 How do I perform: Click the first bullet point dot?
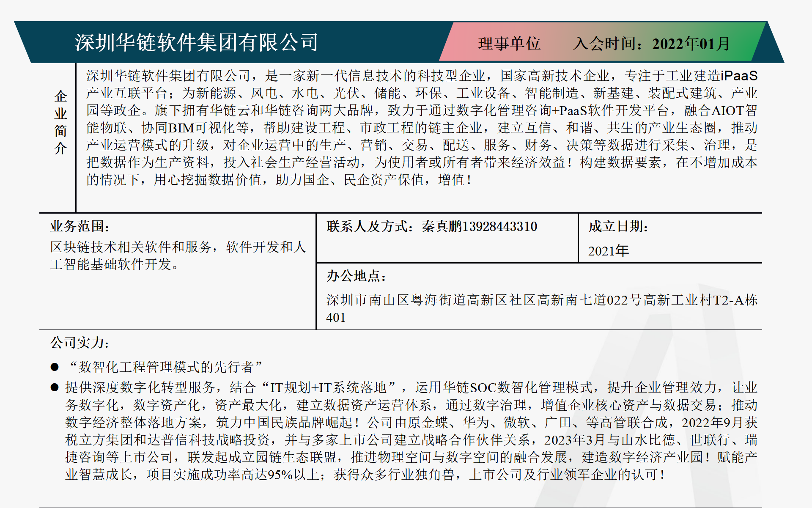pyautogui.click(x=55, y=367)
